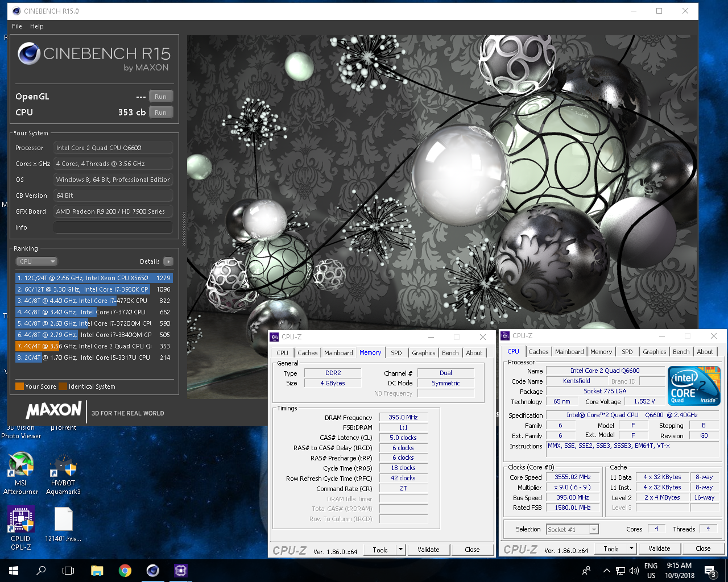
Task: Open Task View from taskbar
Action: click(68, 571)
